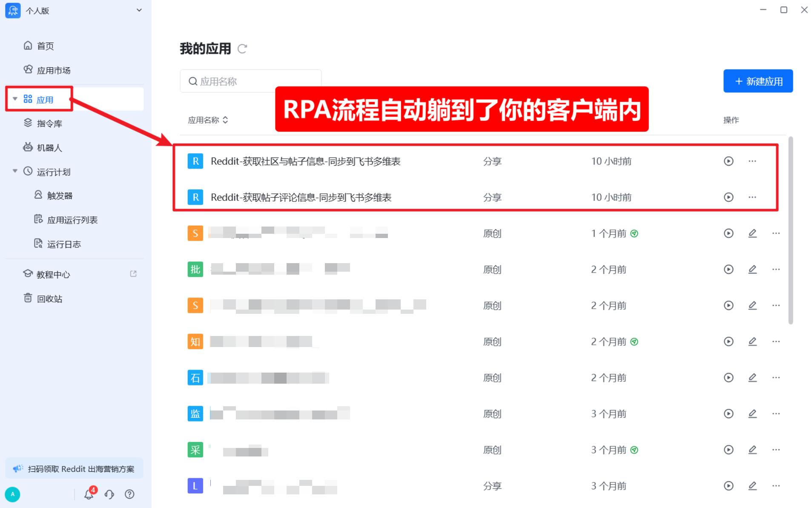Open the notifications bell with badge 4
Image resolution: width=812 pixels, height=508 pixels.
89,494
